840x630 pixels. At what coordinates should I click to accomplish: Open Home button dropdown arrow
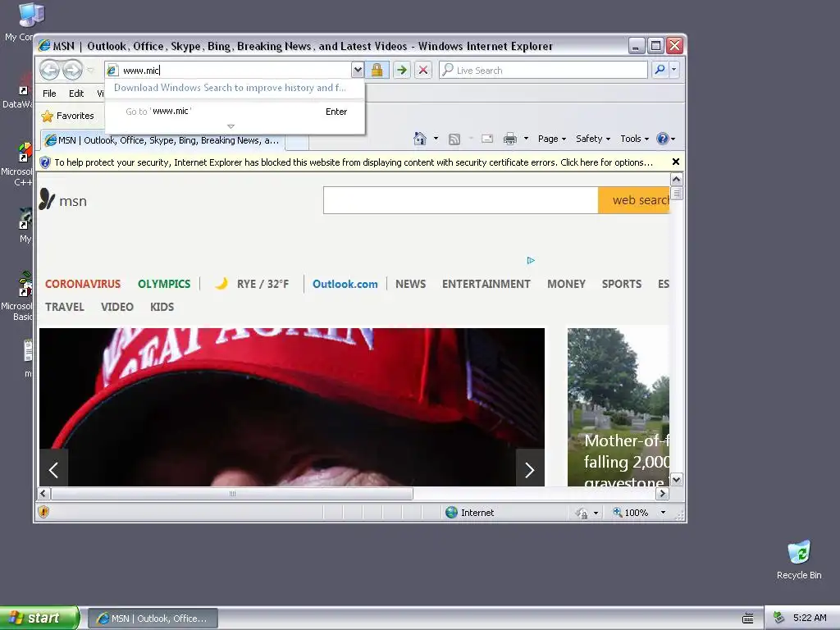[436, 139]
